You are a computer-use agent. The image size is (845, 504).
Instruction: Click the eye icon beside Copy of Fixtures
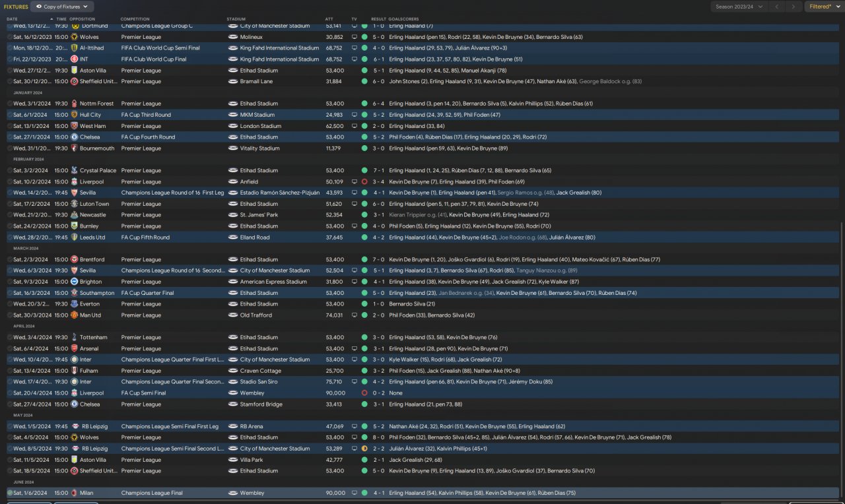point(39,7)
